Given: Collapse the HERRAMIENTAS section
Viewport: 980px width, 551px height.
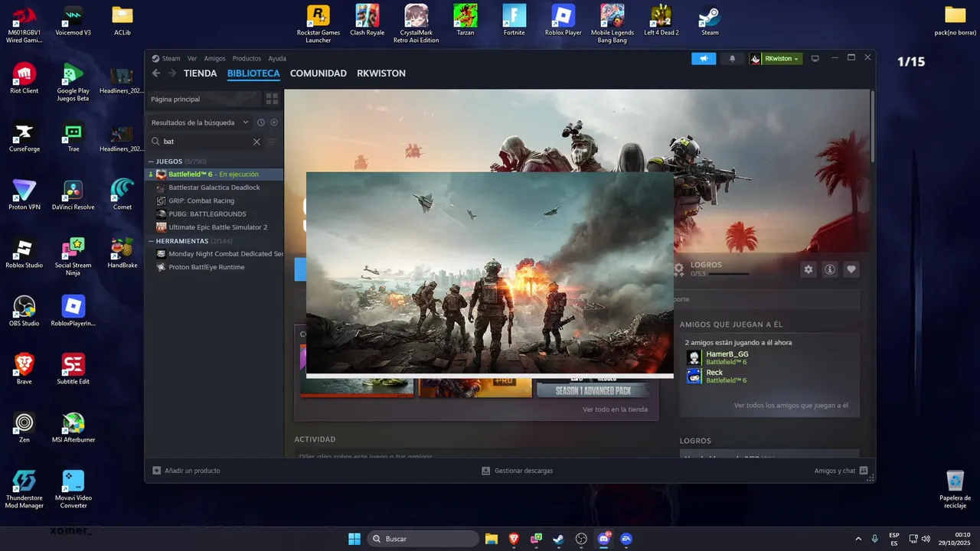Looking at the screenshot, I should [x=151, y=241].
